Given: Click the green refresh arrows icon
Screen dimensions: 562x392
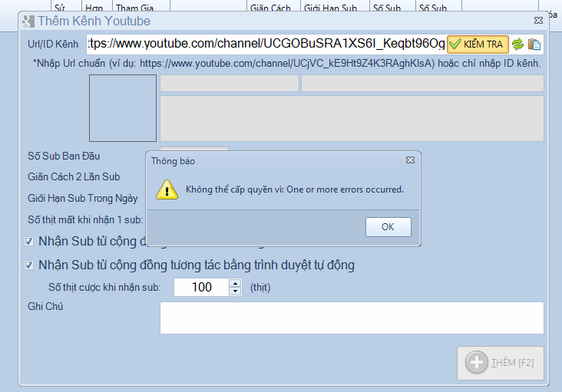Looking at the screenshot, I should tap(517, 44).
